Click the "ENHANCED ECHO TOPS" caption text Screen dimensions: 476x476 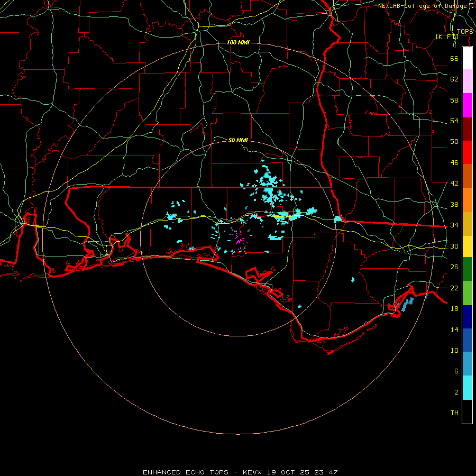[186, 472]
